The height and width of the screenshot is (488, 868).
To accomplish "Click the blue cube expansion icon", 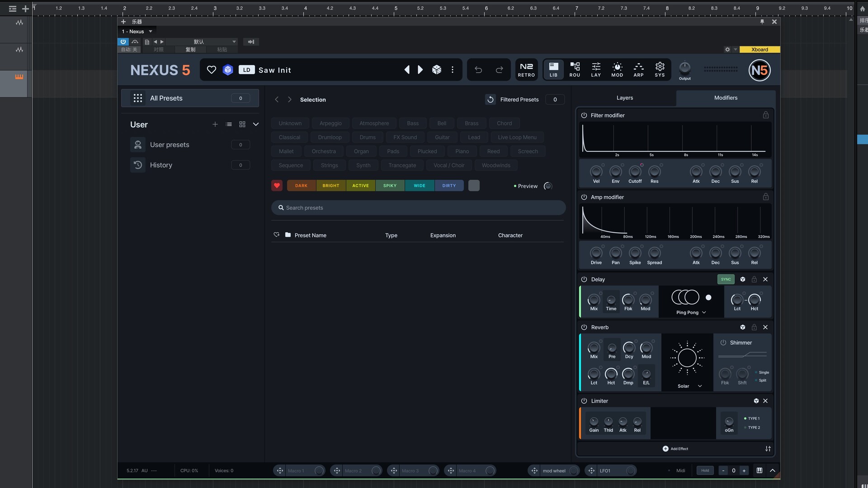I will tap(228, 70).
